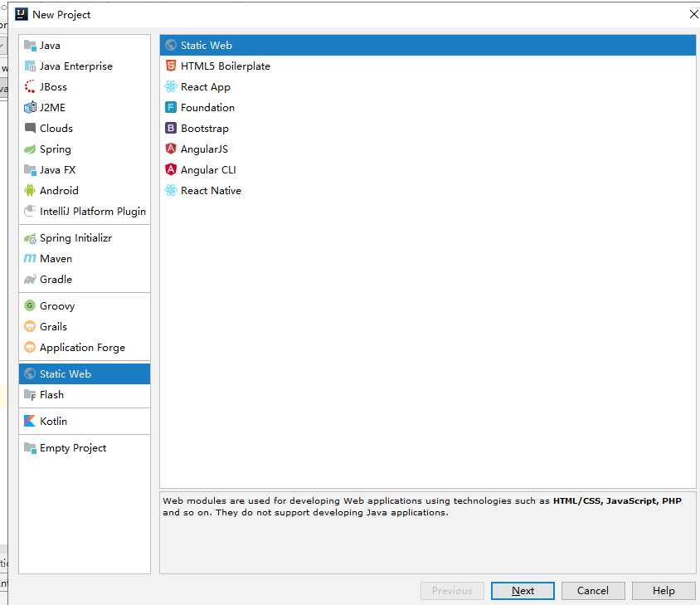
Task: Click the AngularJS shield icon
Action: (171, 149)
